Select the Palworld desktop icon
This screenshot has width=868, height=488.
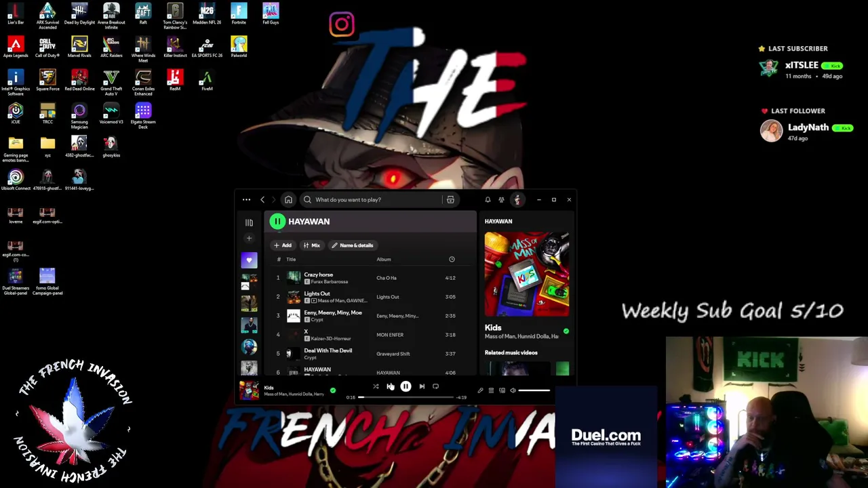239,47
